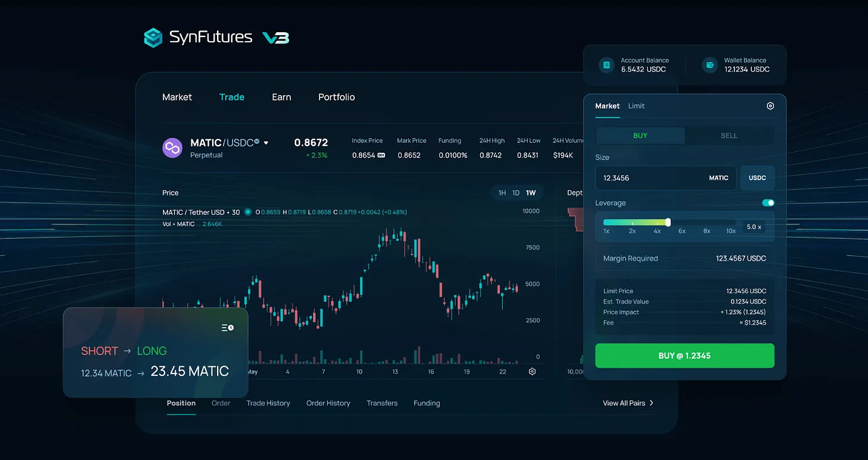Click the Funding rate 0.0100%
The image size is (868, 460).
coord(453,155)
